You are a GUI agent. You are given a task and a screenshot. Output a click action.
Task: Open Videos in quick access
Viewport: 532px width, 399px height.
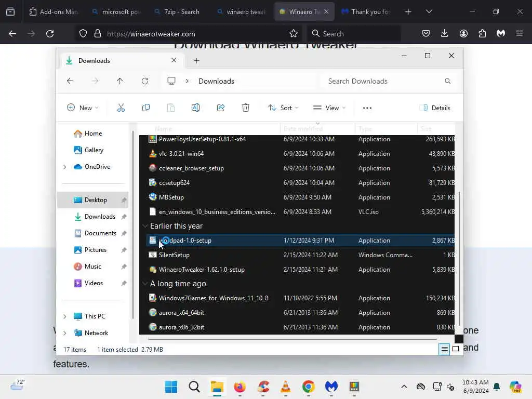pos(93,283)
